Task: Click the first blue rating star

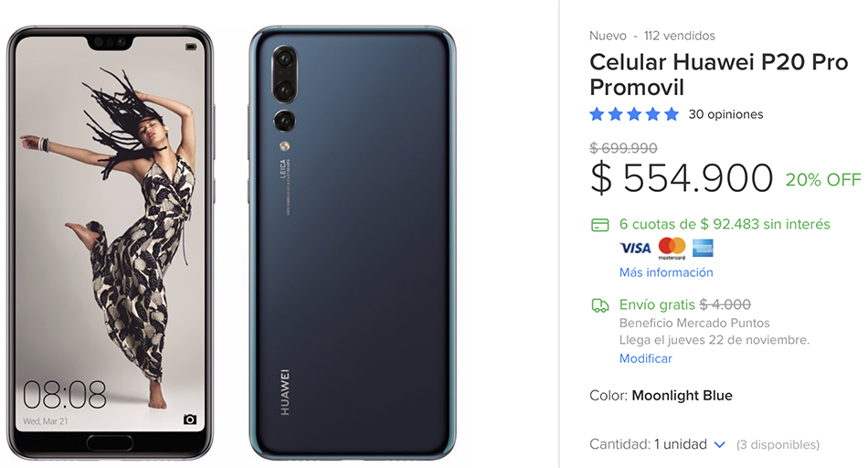Action: point(597,114)
